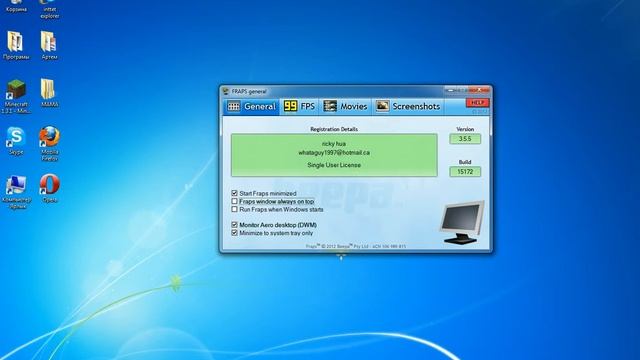Close the FRAPS window
This screenshot has height=360, width=640.
point(479,90)
